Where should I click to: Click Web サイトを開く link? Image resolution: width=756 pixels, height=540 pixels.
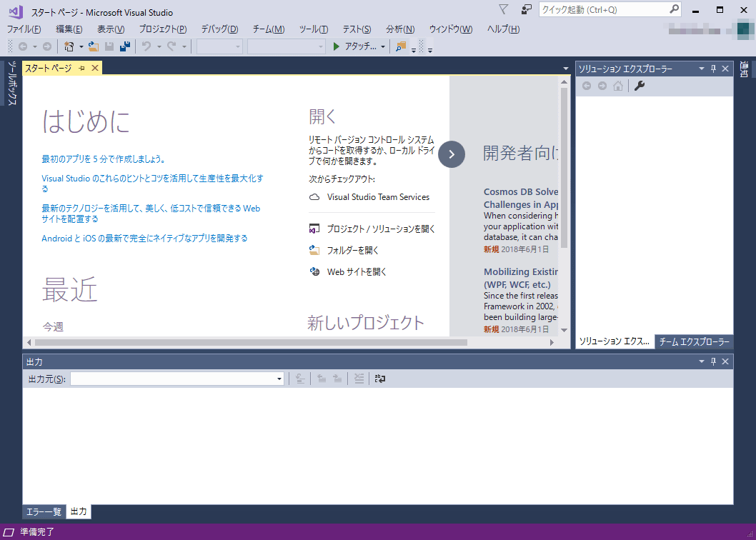(x=357, y=272)
